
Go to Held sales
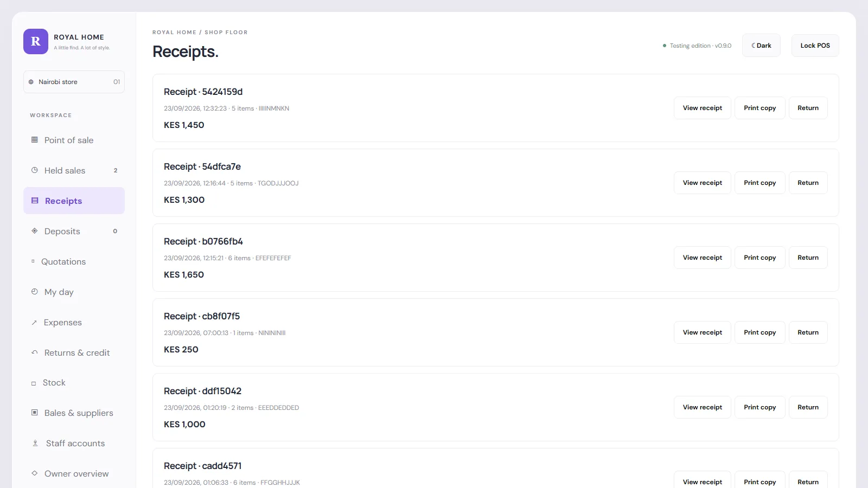click(x=74, y=170)
